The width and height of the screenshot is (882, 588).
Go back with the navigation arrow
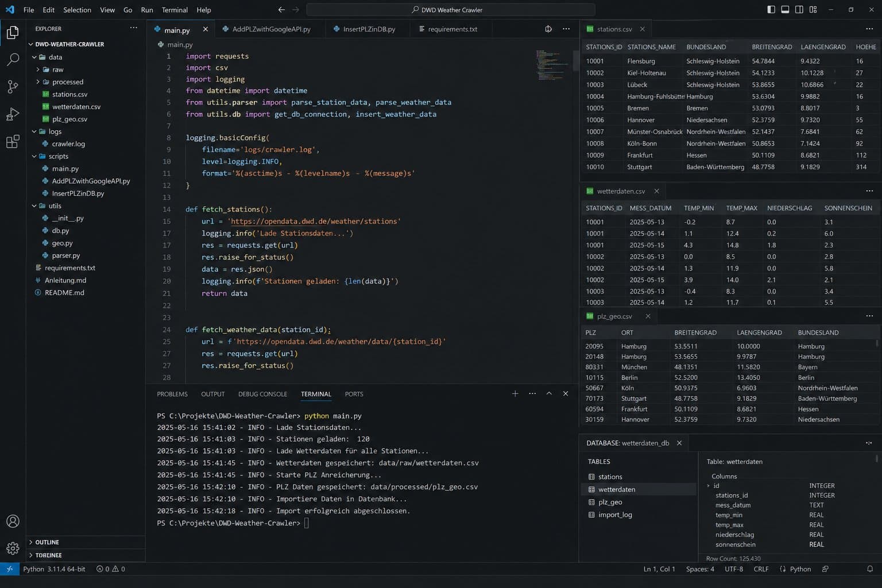click(x=281, y=10)
